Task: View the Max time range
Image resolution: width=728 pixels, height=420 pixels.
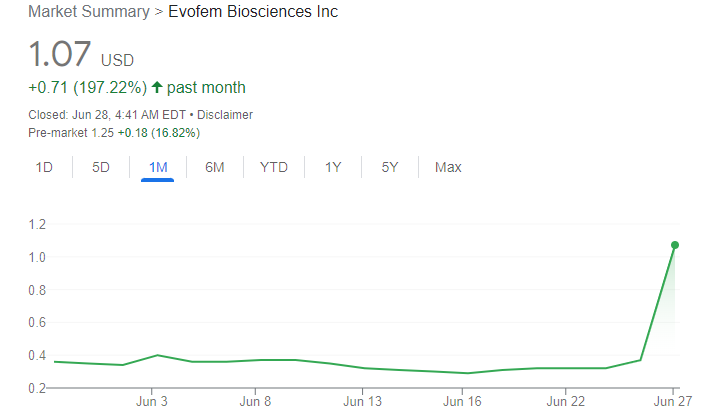Action: click(x=448, y=167)
